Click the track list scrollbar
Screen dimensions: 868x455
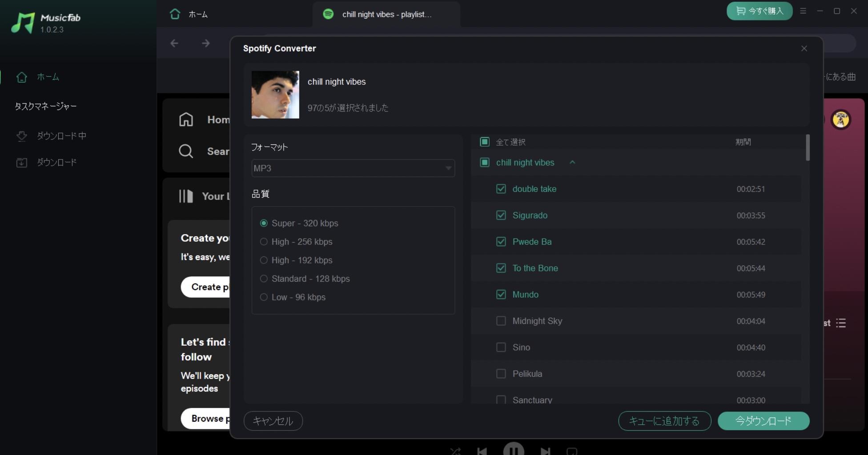pyautogui.click(x=808, y=147)
